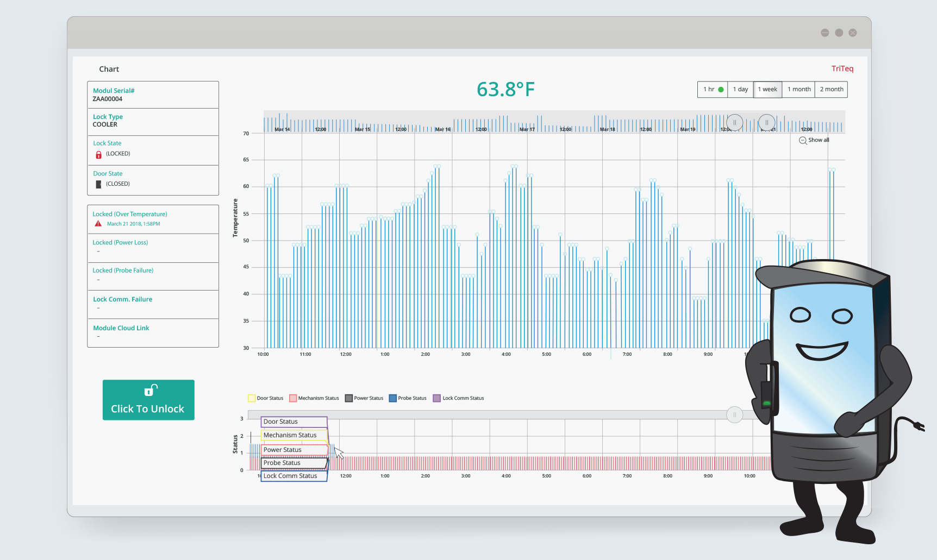Click the Module Cloud Link row

click(153, 332)
